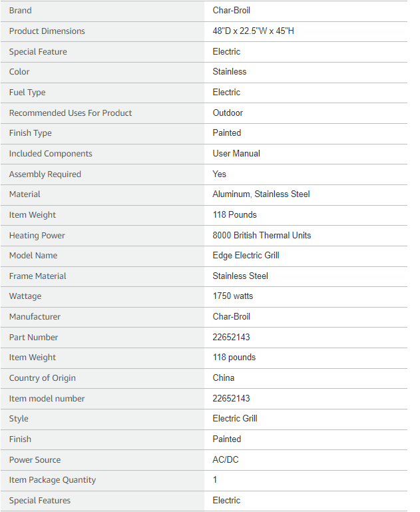Click the Country of Origin label

tap(42, 378)
